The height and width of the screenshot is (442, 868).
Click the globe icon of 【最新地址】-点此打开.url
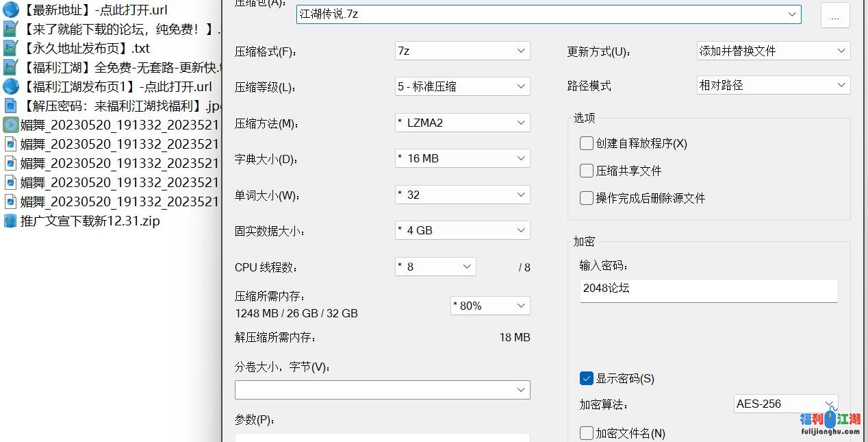point(10,10)
